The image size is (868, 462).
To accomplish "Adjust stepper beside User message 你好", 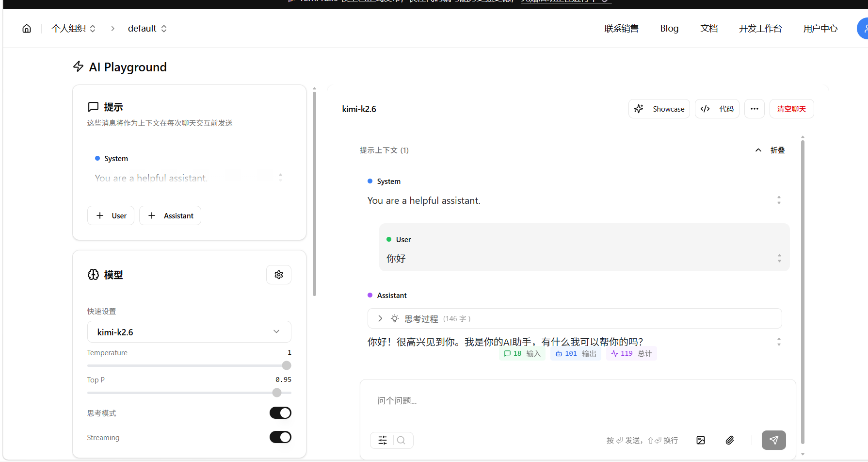I will point(779,258).
